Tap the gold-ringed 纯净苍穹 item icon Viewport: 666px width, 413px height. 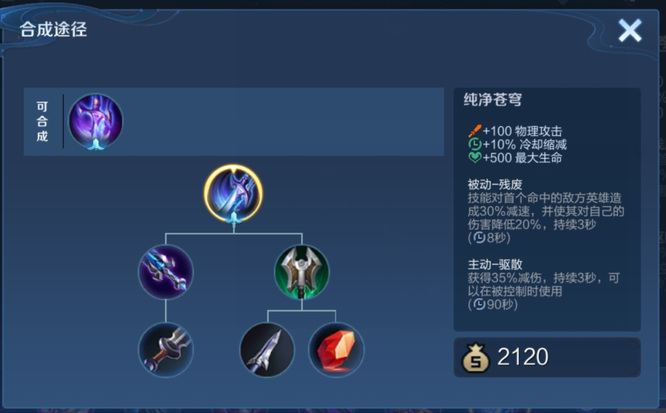tap(233, 194)
